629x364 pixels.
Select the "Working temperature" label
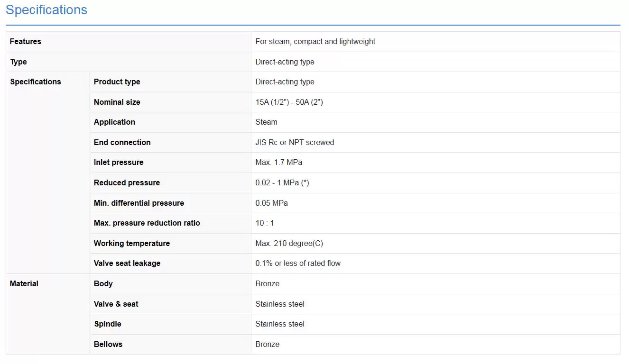[x=132, y=244]
